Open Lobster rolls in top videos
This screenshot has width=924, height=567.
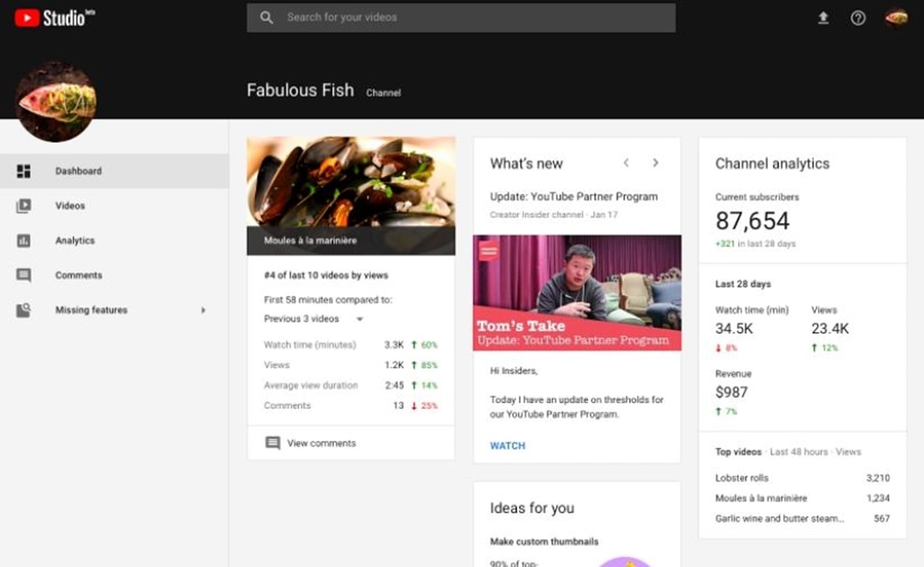802,478
